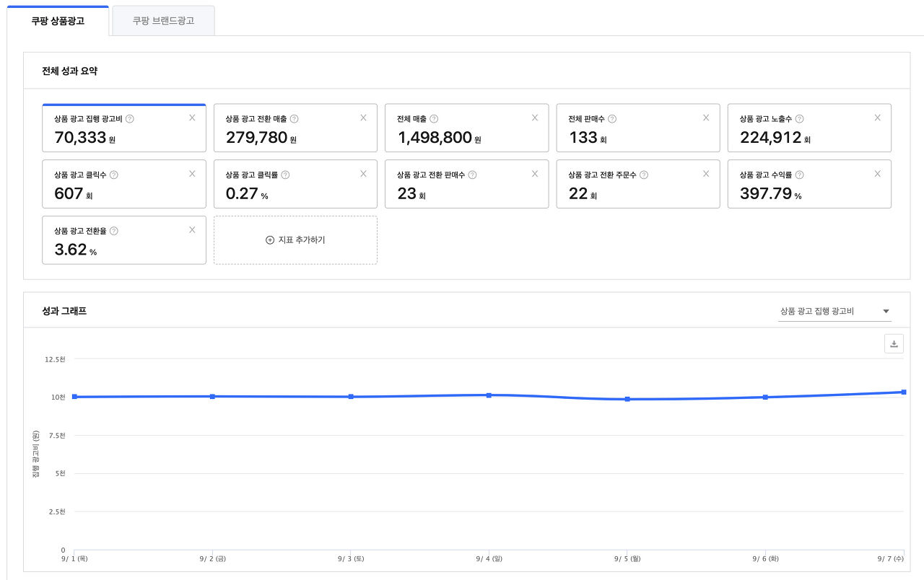Viewport: 924px width, 580px height.
Task: Switch to 쿠팡 브랜드광고 tab
Action: (163, 21)
